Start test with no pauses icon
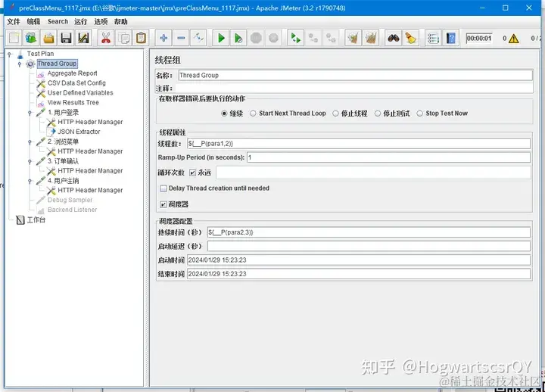545x392 pixels. (238, 38)
